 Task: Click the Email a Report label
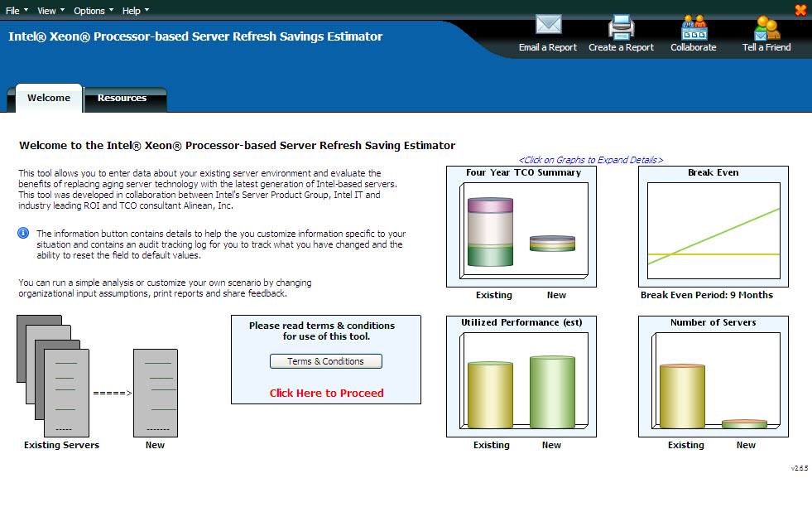[x=548, y=47]
